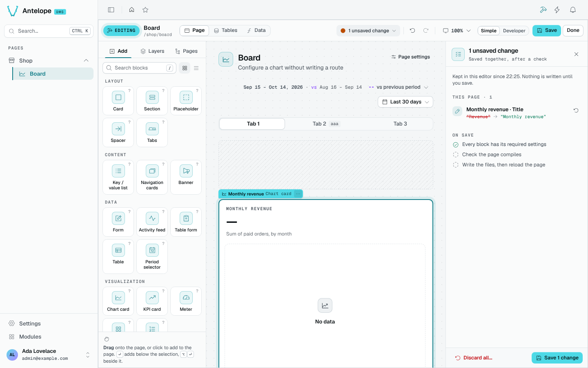Open the Last 30 days dropdown

click(405, 102)
